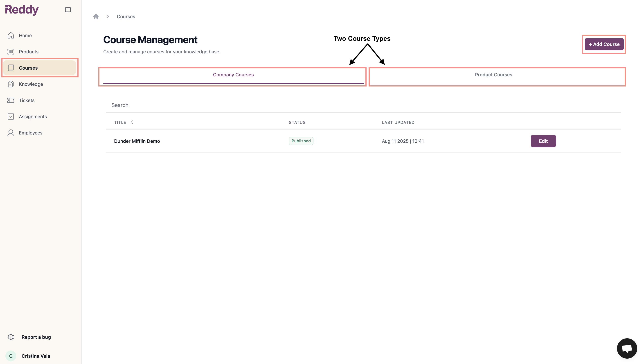Select the Assignments icon
Screen dimensions: 644x364
11,116
